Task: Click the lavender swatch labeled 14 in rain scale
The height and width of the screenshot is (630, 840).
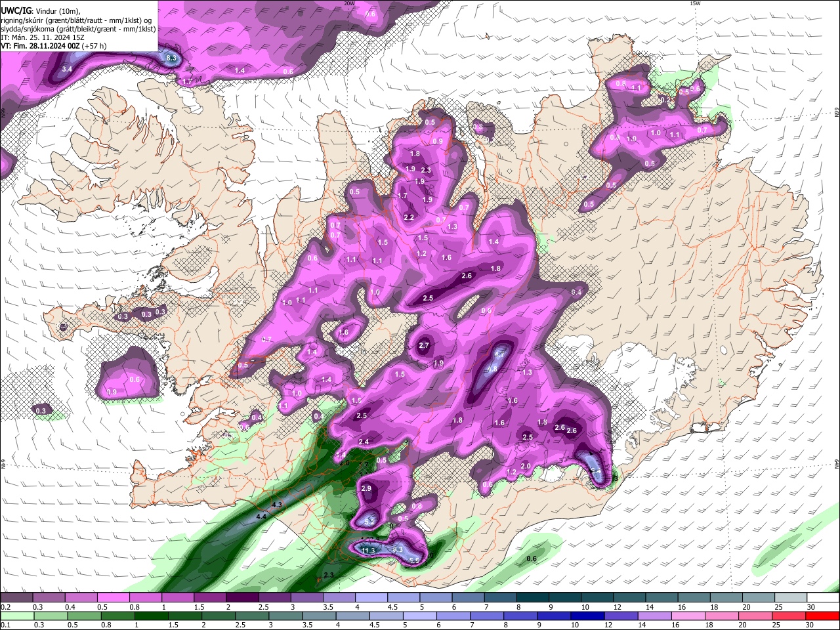Action: 655,616
